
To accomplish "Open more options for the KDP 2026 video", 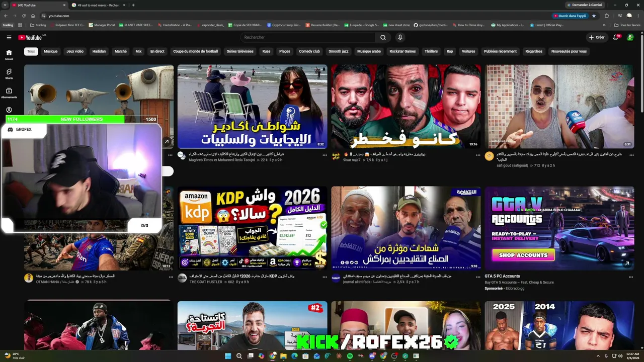I will (325, 277).
